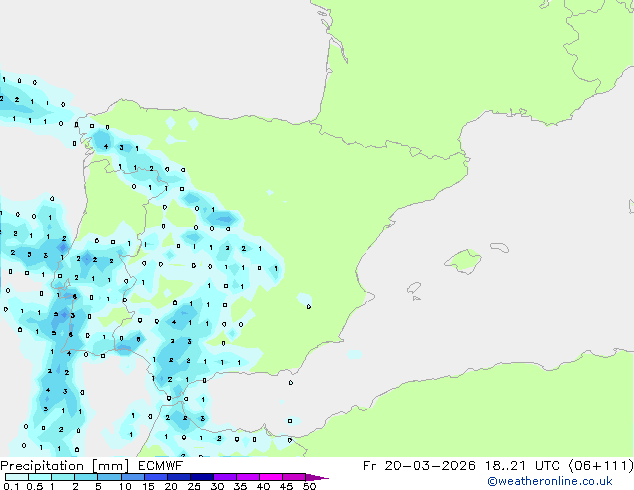
Task: Pick the legend swatch between 0.5 and 1
Action: click(x=40, y=477)
